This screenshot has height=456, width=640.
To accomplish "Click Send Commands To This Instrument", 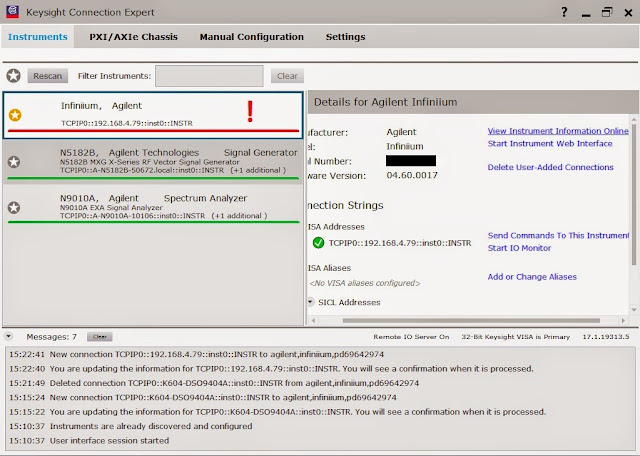I will tap(558, 236).
